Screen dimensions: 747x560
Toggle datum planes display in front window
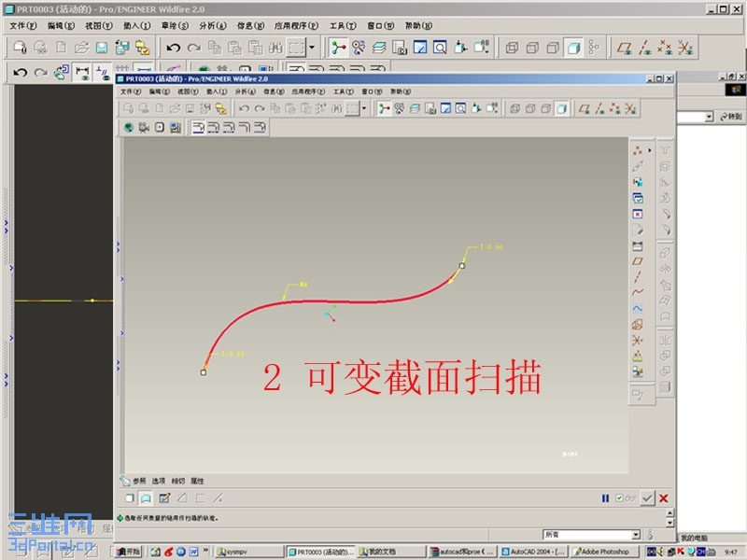pos(585,108)
